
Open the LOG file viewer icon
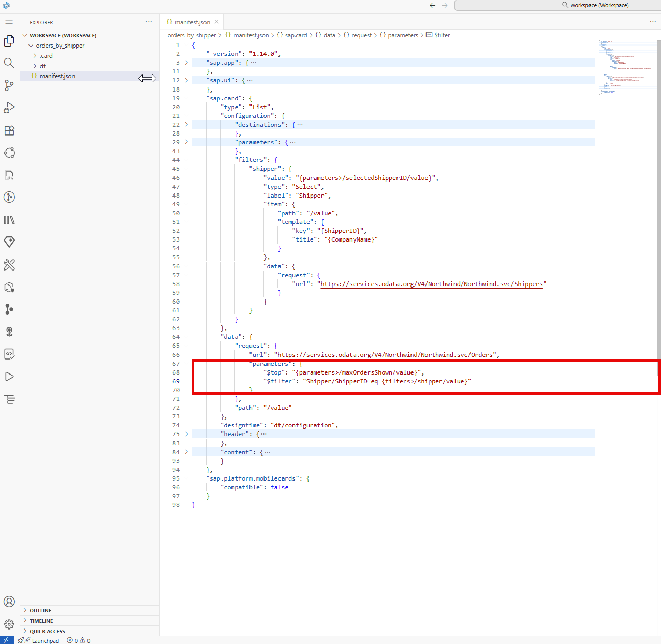[x=9, y=175]
